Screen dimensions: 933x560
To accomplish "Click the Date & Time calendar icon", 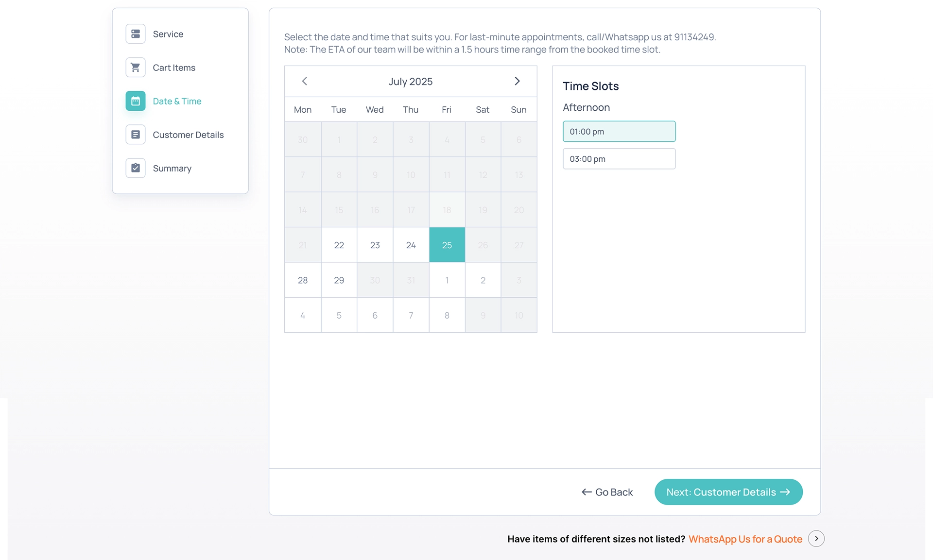I will coord(136,101).
